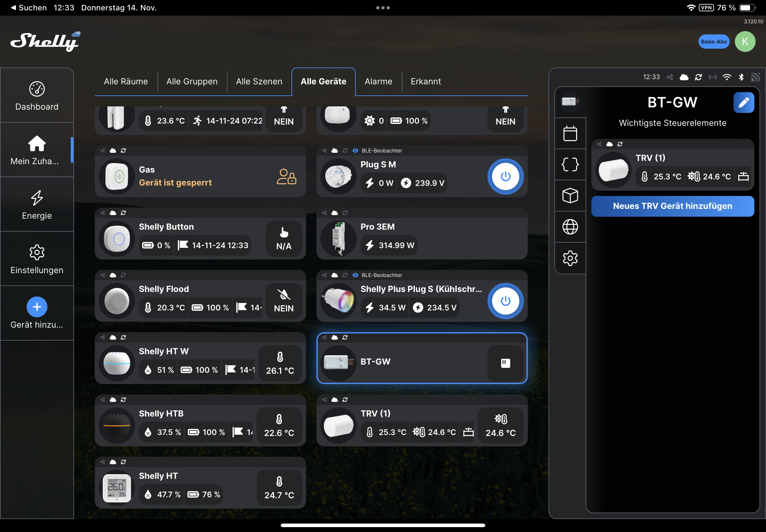Switch to Alle Räume tab
This screenshot has width=766, height=532.
[126, 81]
